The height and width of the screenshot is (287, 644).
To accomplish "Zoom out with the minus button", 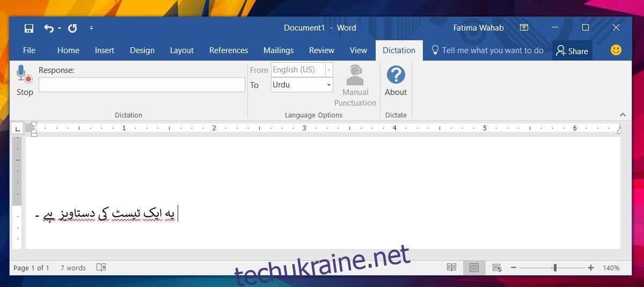I will [514, 267].
